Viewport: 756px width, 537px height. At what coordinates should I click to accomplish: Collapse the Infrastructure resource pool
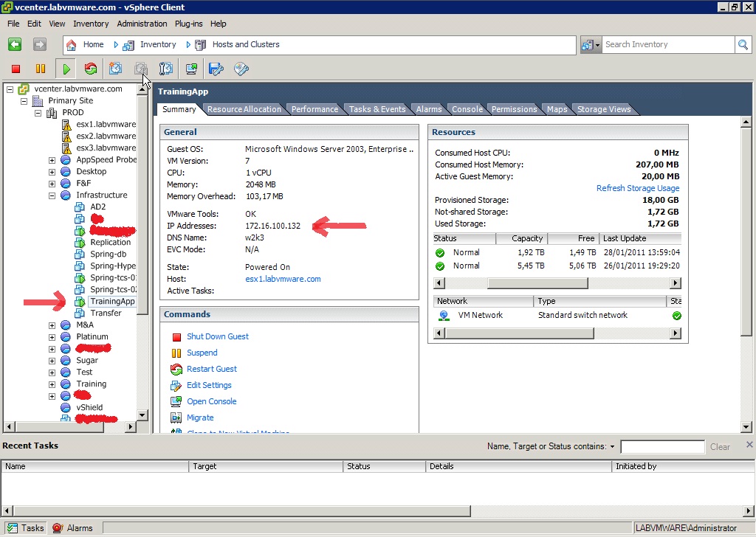pos(52,195)
